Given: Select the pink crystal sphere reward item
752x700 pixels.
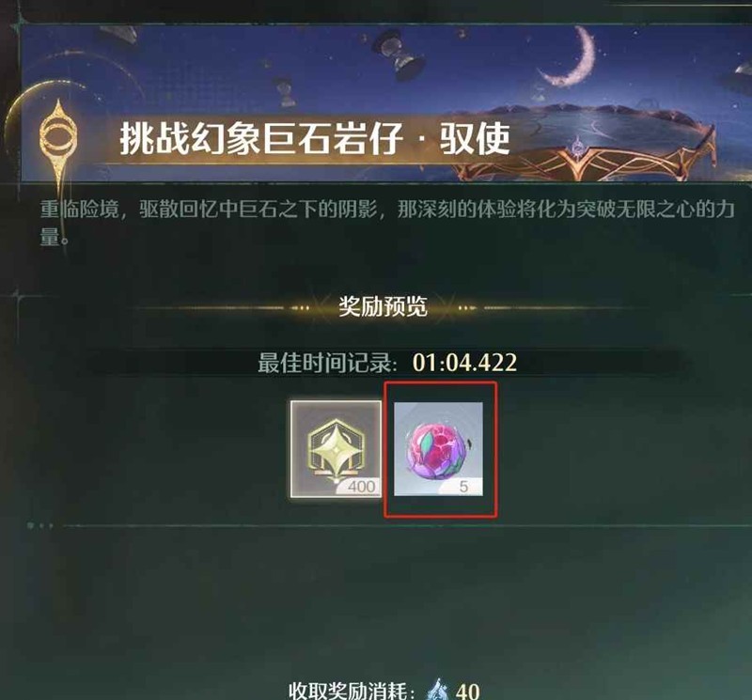Looking at the screenshot, I should (x=438, y=449).
